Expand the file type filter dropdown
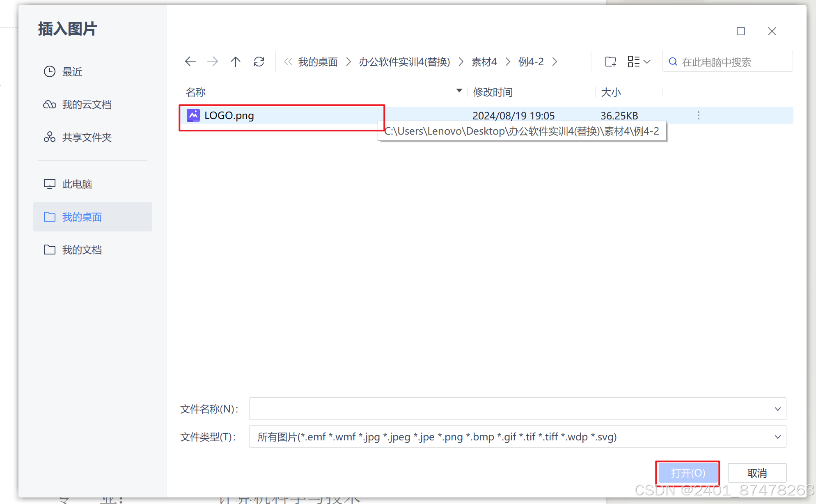The width and height of the screenshot is (816, 504). point(777,437)
